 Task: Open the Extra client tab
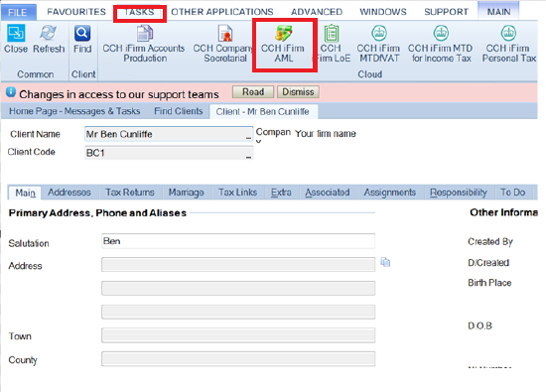pos(281,193)
